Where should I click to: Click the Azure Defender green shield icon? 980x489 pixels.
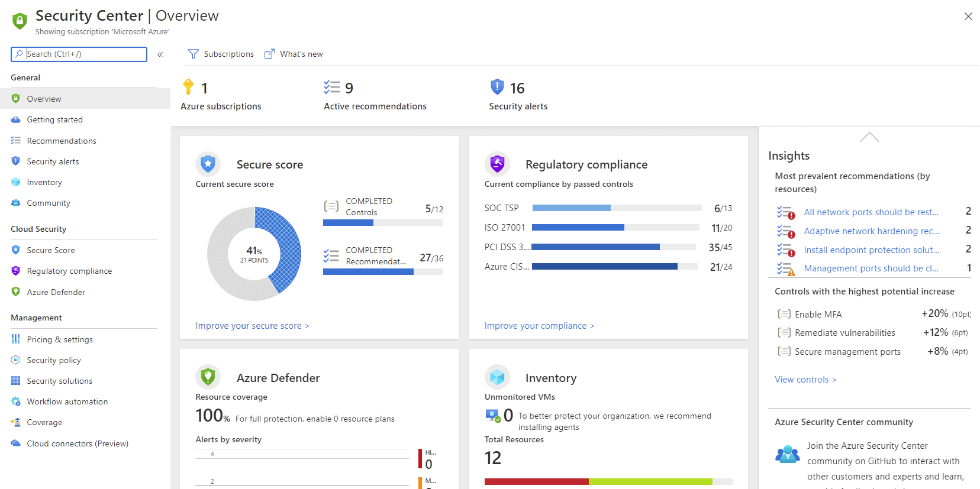point(208,377)
